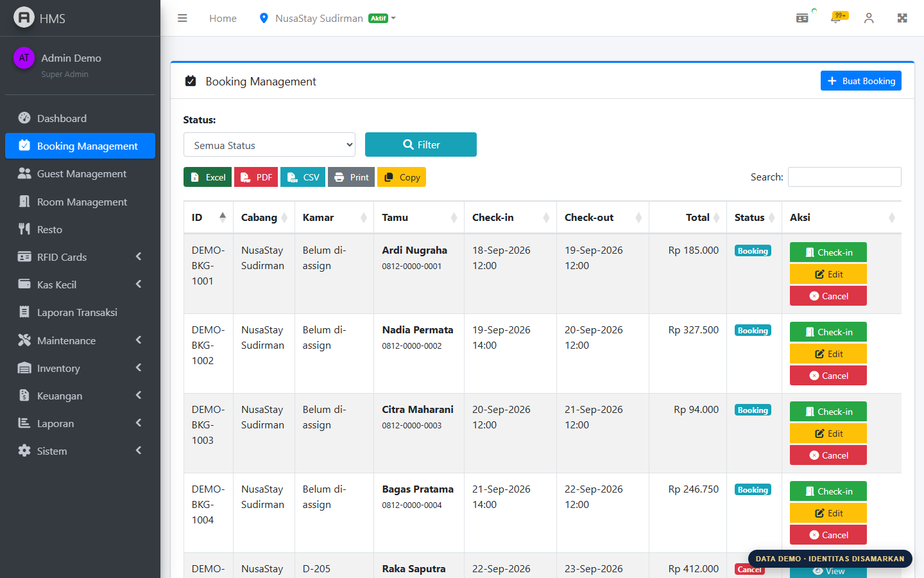Expand the Laporan submenu
Viewport: 924px width, 578px height.
click(80, 423)
